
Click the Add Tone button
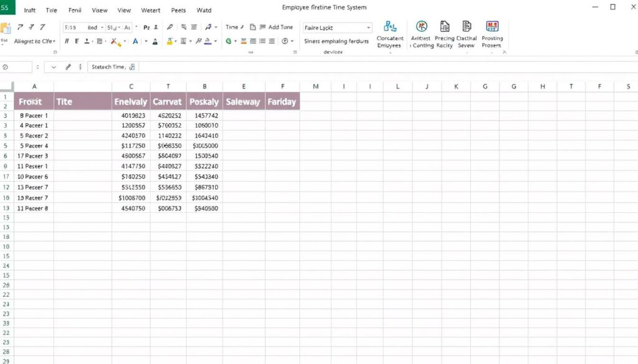tap(280, 27)
